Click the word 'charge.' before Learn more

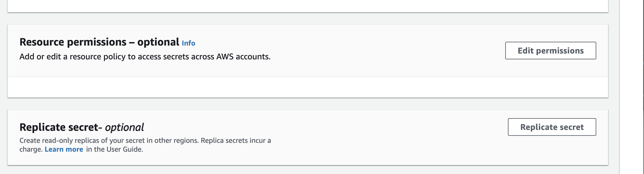coord(31,149)
